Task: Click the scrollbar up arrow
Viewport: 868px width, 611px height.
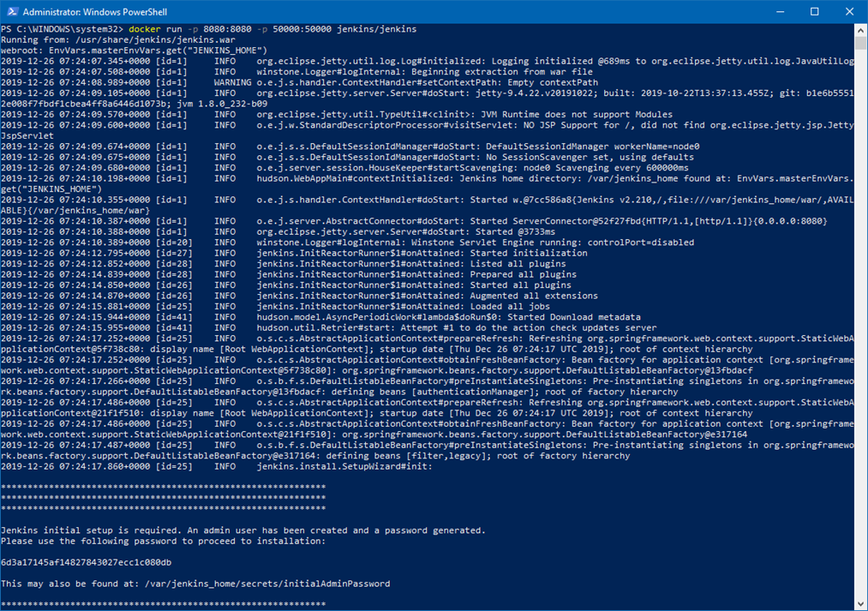Action: point(860,29)
